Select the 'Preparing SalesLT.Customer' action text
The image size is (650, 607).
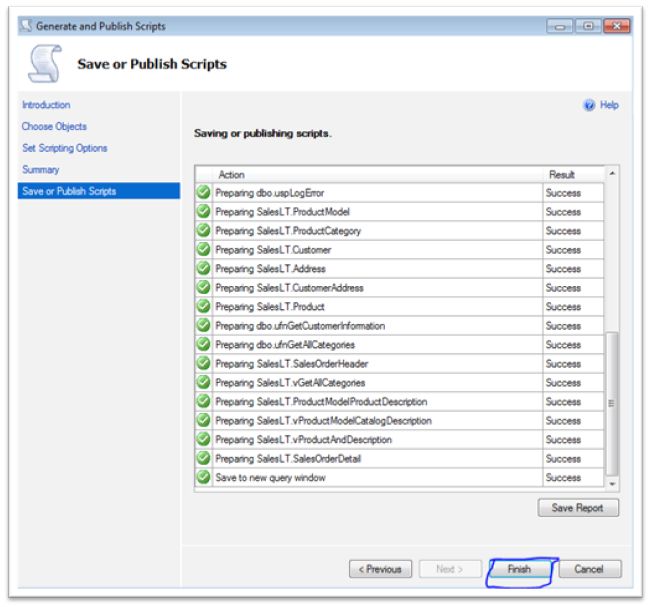[273, 250]
